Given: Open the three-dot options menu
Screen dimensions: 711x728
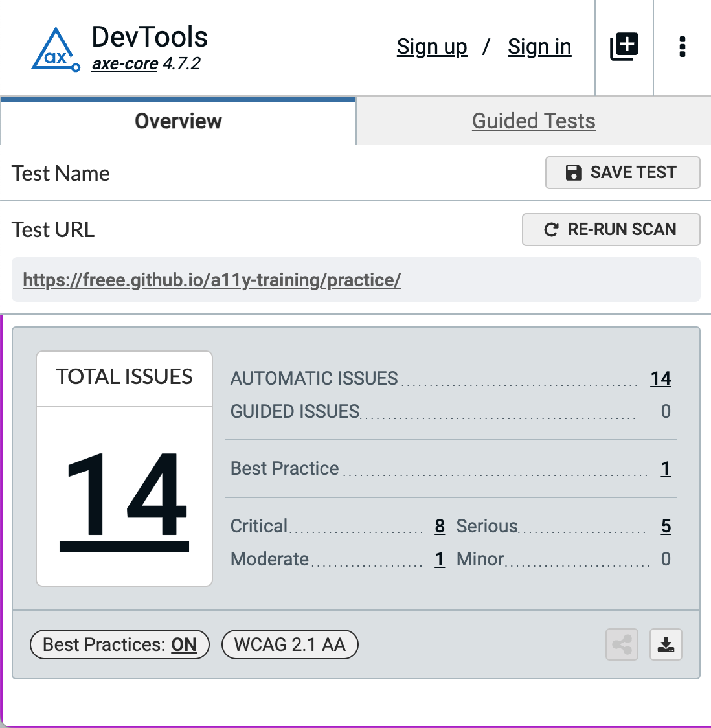Looking at the screenshot, I should click(682, 47).
